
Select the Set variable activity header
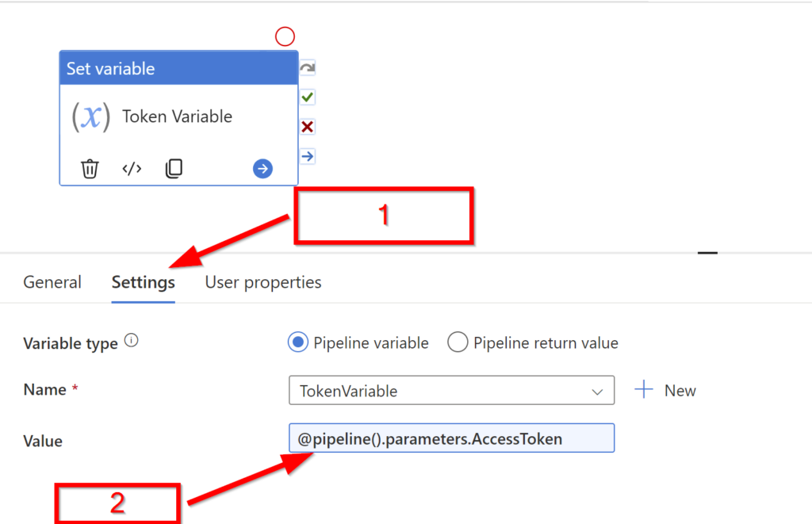coord(178,68)
